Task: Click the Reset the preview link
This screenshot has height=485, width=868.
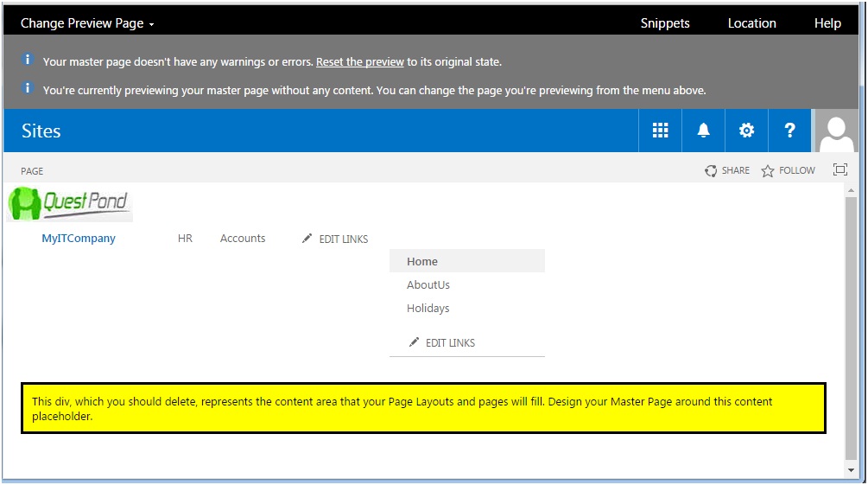Action: point(360,62)
